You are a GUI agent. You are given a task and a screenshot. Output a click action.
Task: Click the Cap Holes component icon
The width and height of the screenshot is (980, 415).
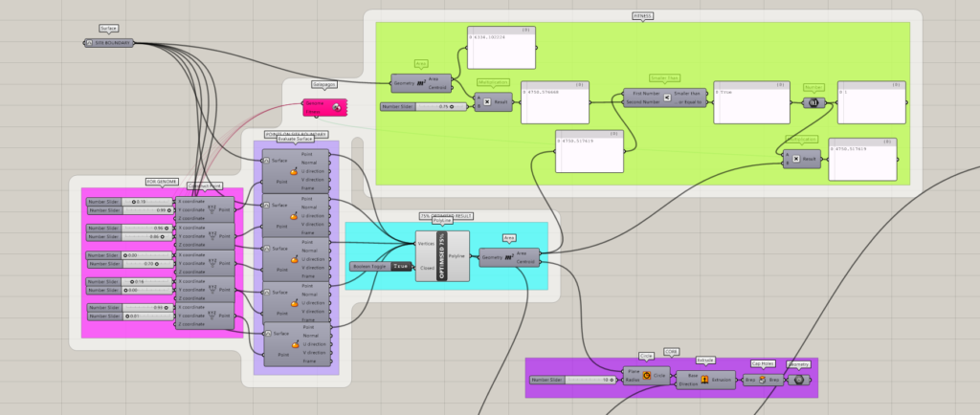tap(763, 380)
